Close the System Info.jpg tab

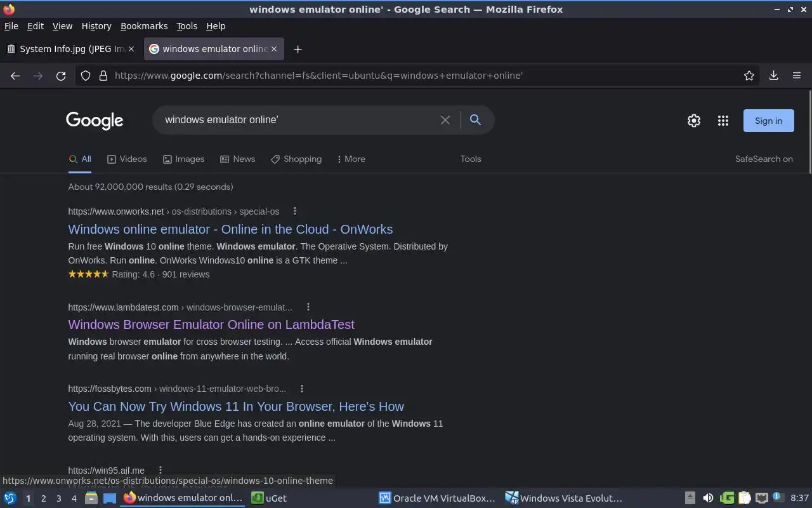(x=131, y=49)
